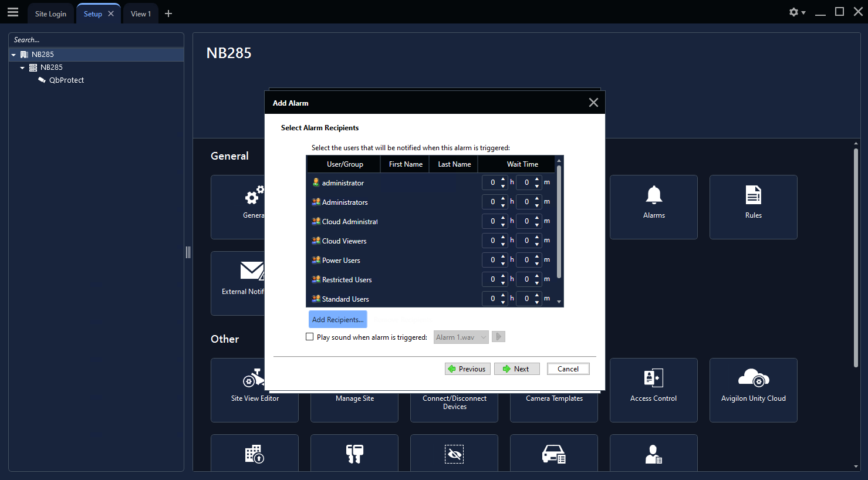Switch to the View 1 tab

140,14
